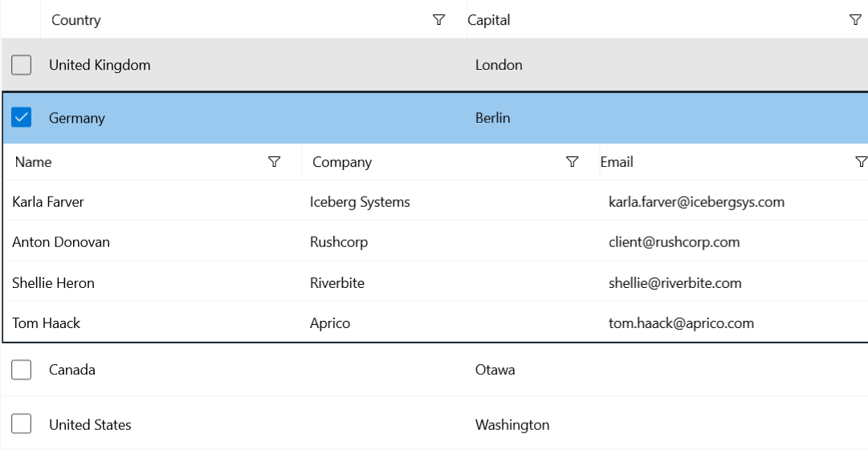The height and width of the screenshot is (450, 868).
Task: Sort by the Company column header
Action: (x=342, y=162)
